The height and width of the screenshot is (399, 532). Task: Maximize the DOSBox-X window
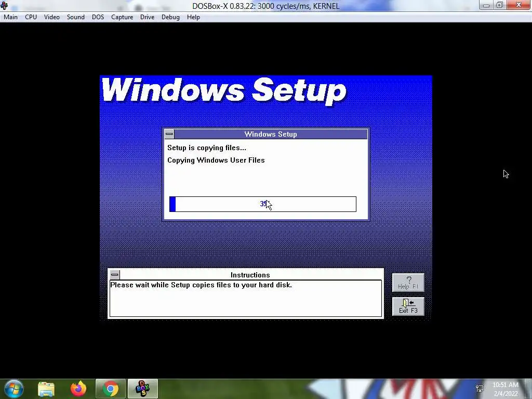coord(499,5)
